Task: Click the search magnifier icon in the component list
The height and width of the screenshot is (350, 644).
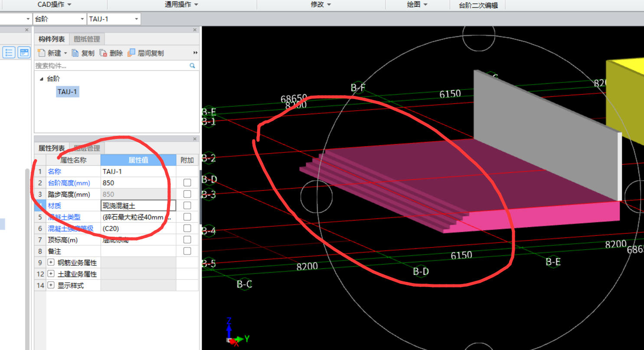Action: (192, 66)
